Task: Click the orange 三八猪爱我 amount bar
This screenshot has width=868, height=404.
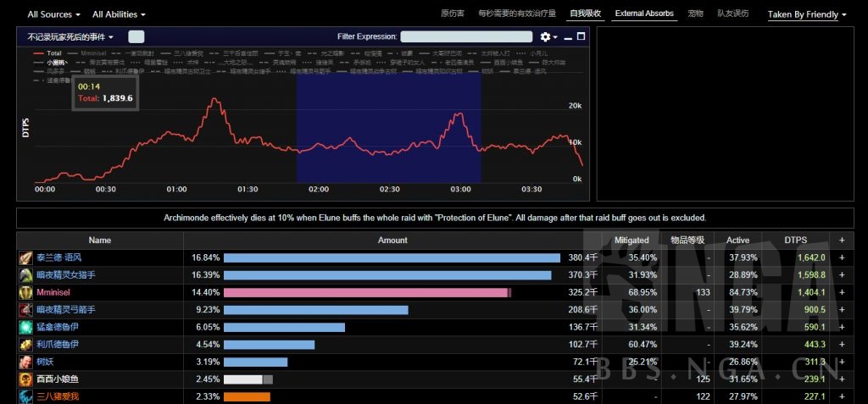Action: (247, 396)
